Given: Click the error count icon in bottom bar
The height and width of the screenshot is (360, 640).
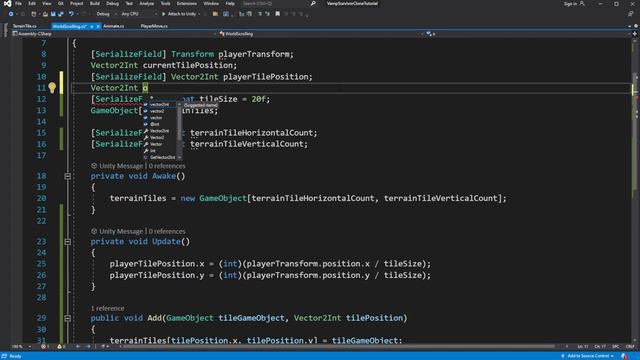Looking at the screenshot, I should [x=43, y=347].
